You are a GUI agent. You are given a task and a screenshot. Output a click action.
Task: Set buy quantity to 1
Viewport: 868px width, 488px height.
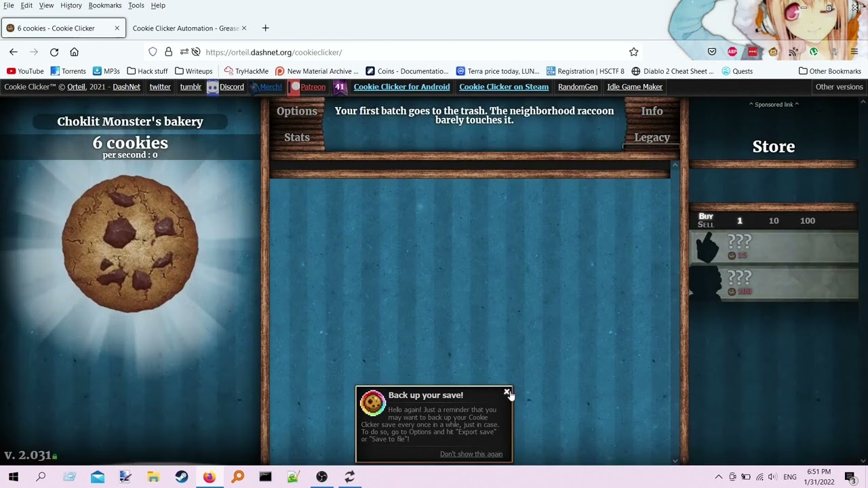click(x=740, y=220)
